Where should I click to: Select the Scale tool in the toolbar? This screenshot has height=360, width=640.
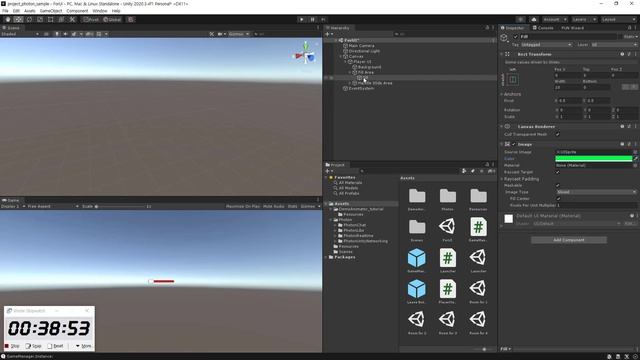pos(40,20)
